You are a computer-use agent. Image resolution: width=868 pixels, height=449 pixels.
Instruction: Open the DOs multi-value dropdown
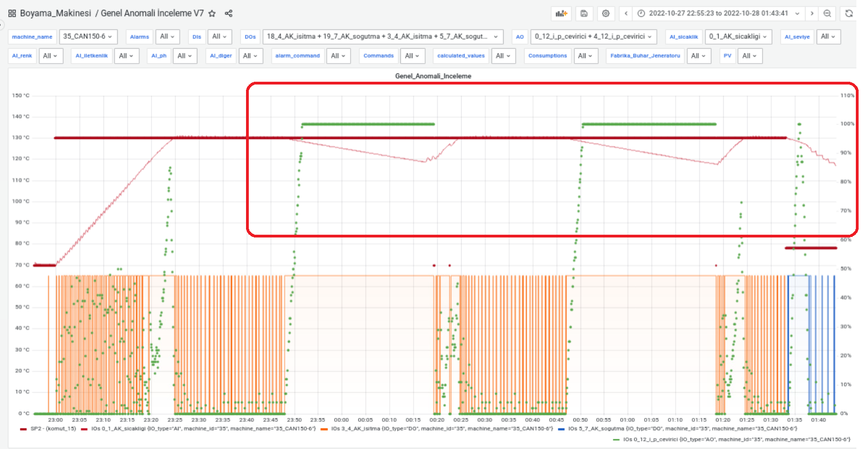383,36
